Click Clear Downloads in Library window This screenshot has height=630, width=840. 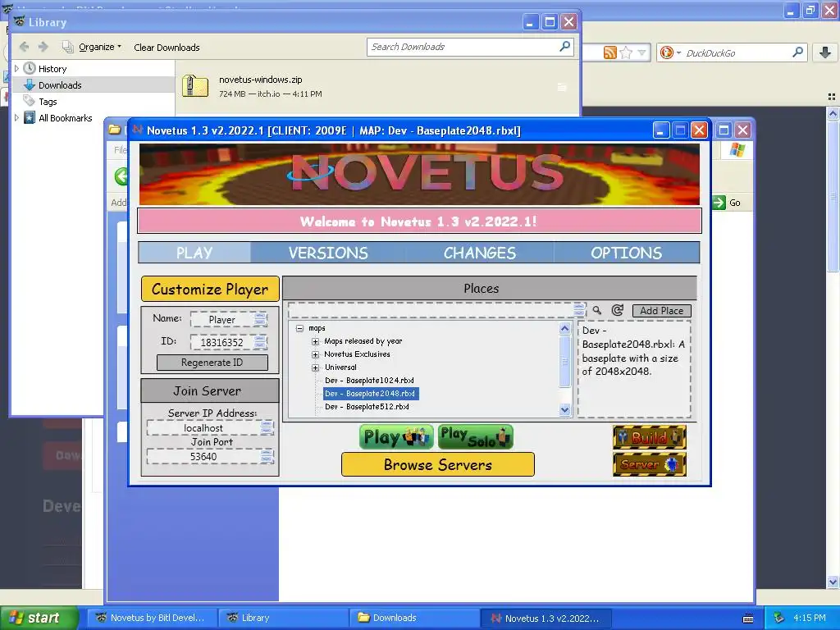tap(167, 48)
